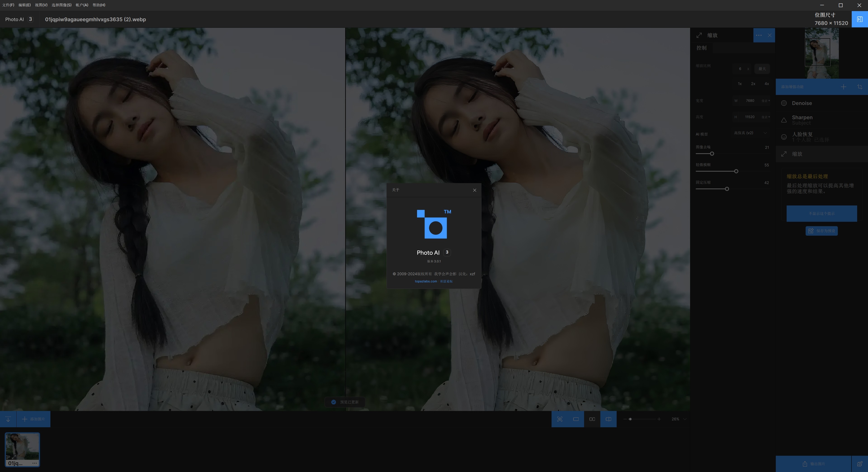Viewport: 868px width, 472px height.
Task: Open the 选择图像(S) menu
Action: click(61, 5)
